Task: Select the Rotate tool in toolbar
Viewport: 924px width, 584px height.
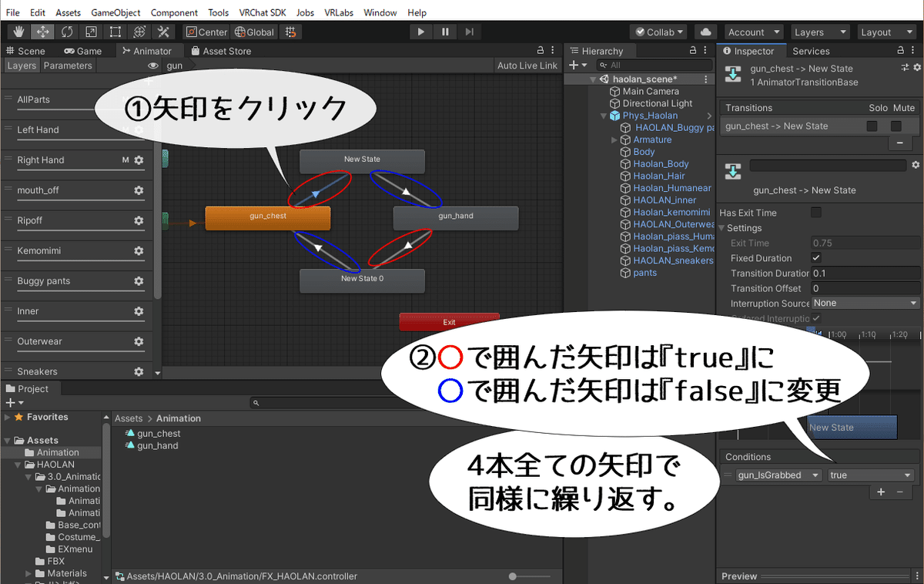Action: pyautogui.click(x=67, y=32)
